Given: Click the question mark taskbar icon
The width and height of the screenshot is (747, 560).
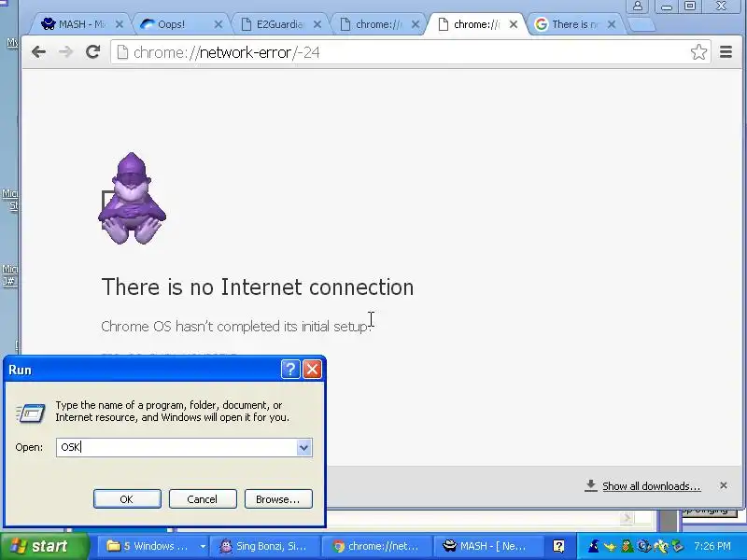Looking at the screenshot, I should (558, 546).
